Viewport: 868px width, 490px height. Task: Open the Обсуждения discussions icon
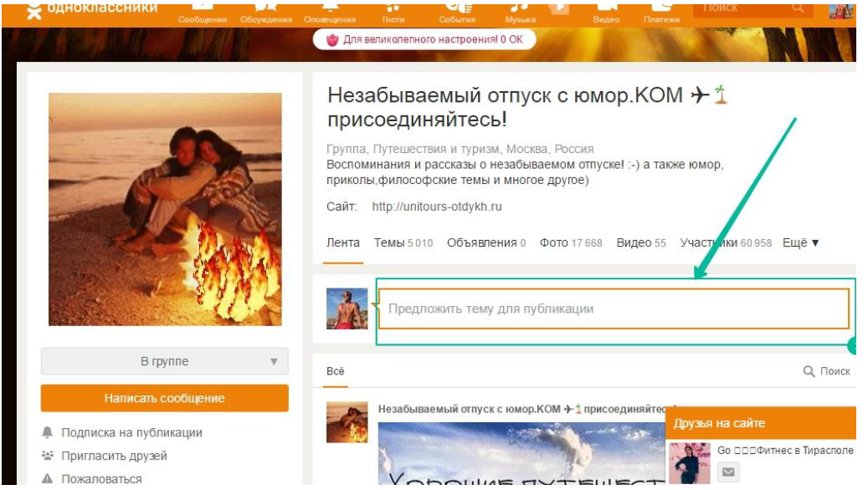pyautogui.click(x=265, y=13)
